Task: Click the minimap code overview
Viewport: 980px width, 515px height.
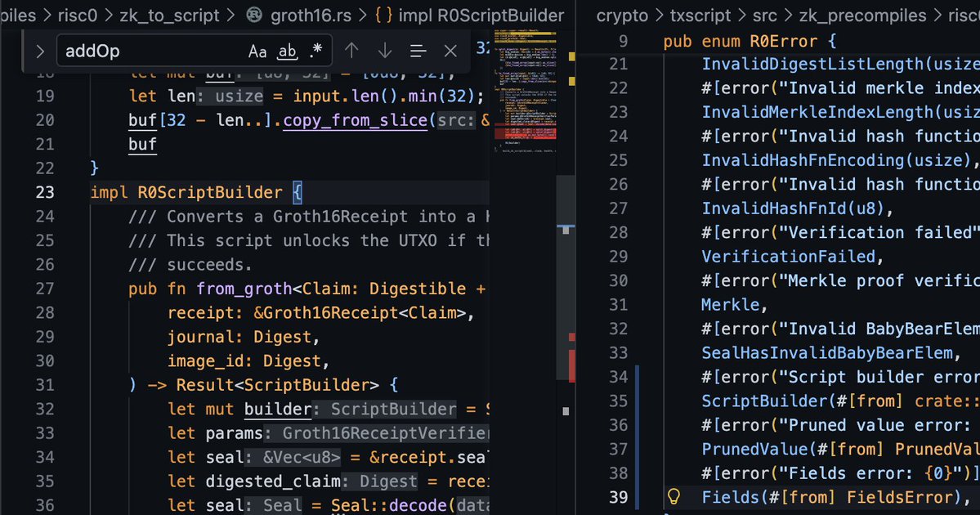Action: pyautogui.click(x=525, y=91)
